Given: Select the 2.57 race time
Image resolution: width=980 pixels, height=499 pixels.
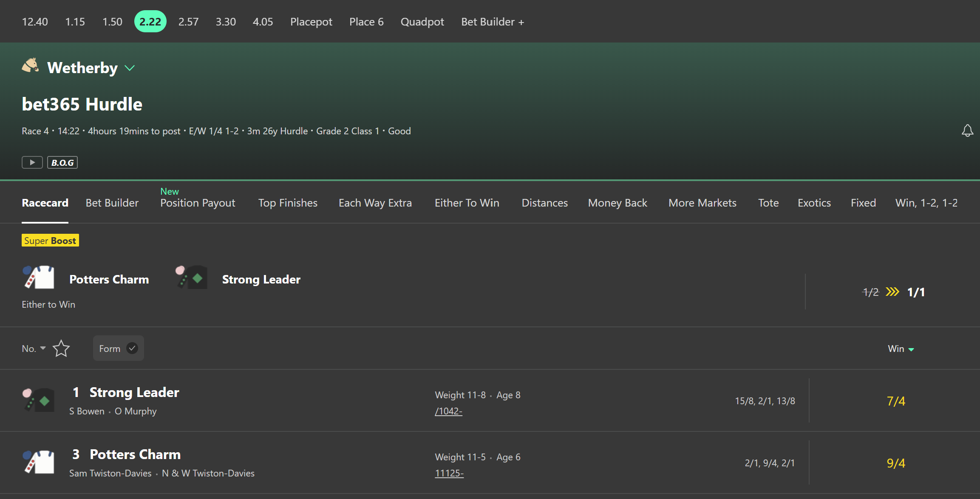Looking at the screenshot, I should [x=188, y=22].
